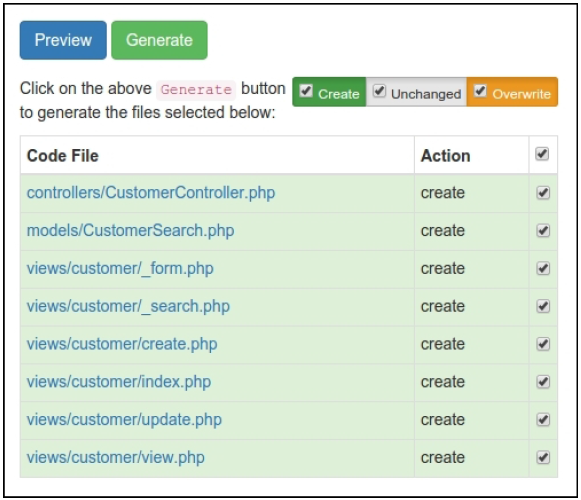Uncheck the _form.php row checkbox

pyautogui.click(x=543, y=268)
